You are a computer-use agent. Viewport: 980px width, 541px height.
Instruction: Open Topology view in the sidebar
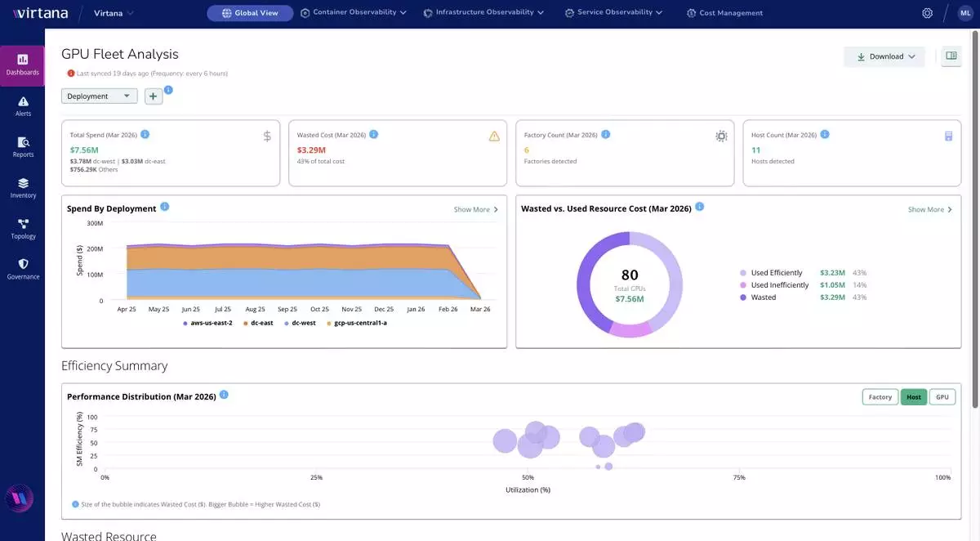(23, 227)
